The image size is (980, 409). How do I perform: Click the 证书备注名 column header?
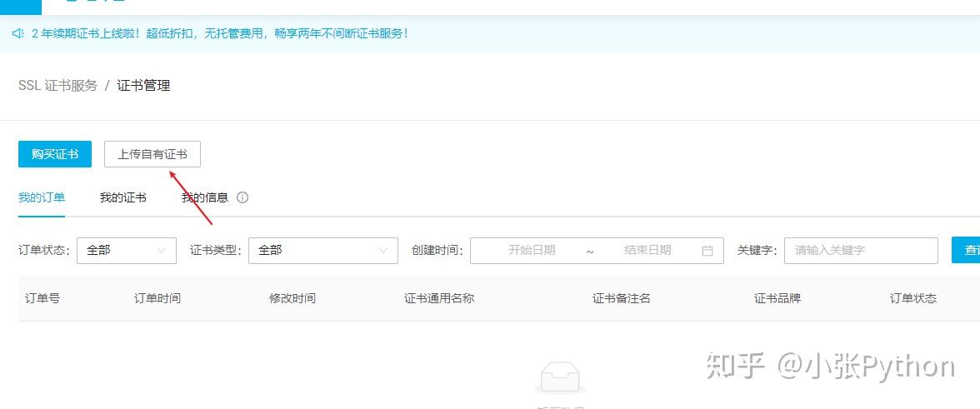pyautogui.click(x=622, y=298)
